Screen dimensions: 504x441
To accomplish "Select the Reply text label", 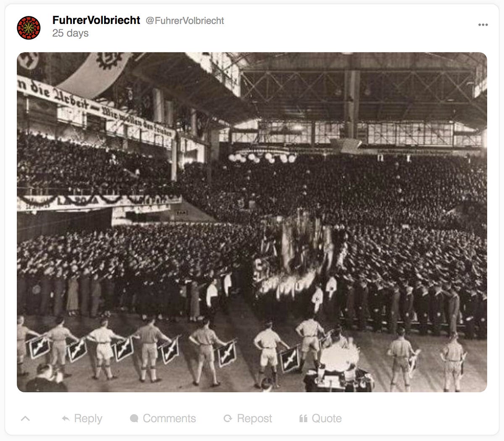I will click(x=88, y=418).
